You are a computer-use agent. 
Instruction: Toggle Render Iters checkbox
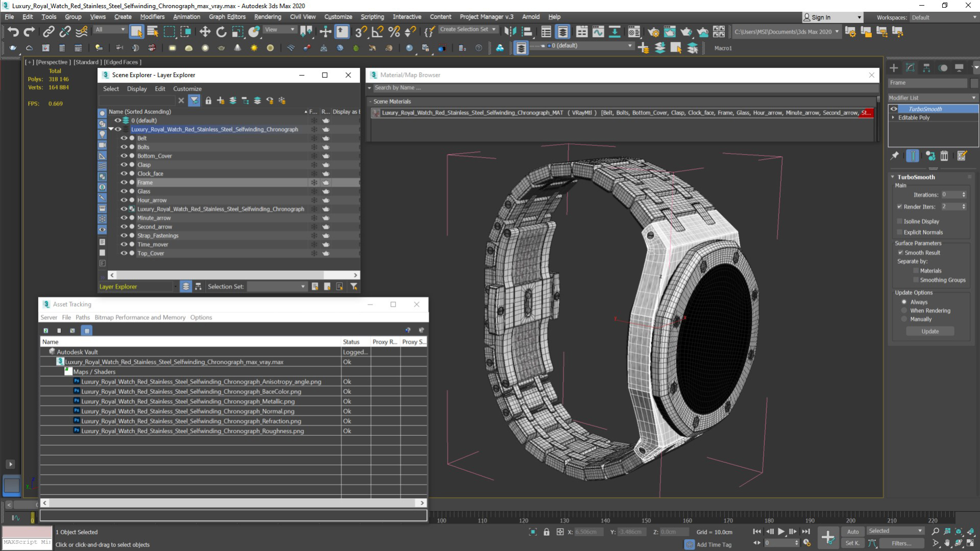pos(899,207)
